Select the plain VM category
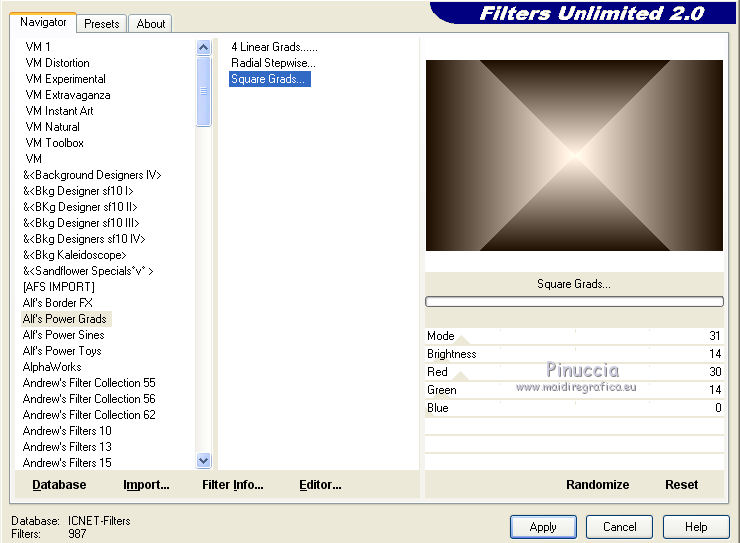 [34, 159]
